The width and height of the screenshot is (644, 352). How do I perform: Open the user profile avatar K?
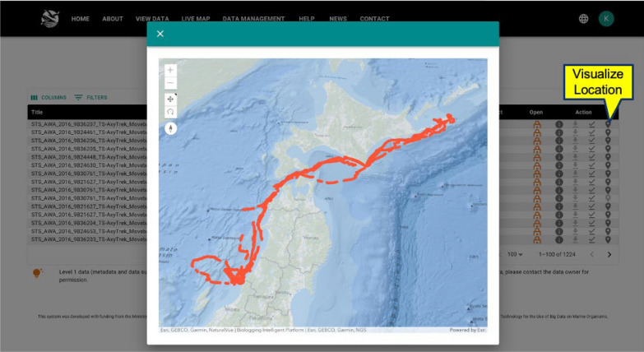[x=606, y=18]
